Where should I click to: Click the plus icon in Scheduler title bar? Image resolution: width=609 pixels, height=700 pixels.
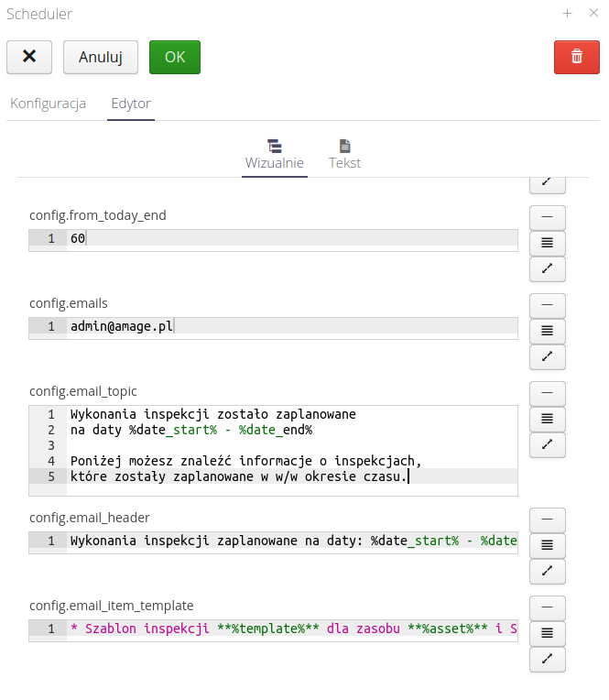567,14
